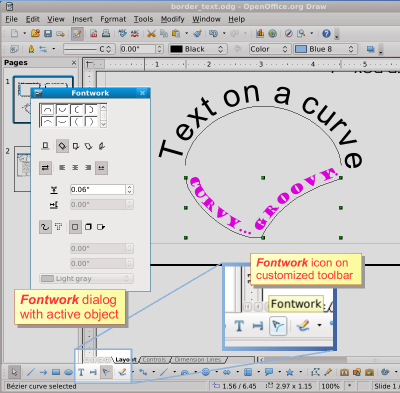Click the Save document icon
This screenshot has height=393, width=400.
(x=48, y=33)
